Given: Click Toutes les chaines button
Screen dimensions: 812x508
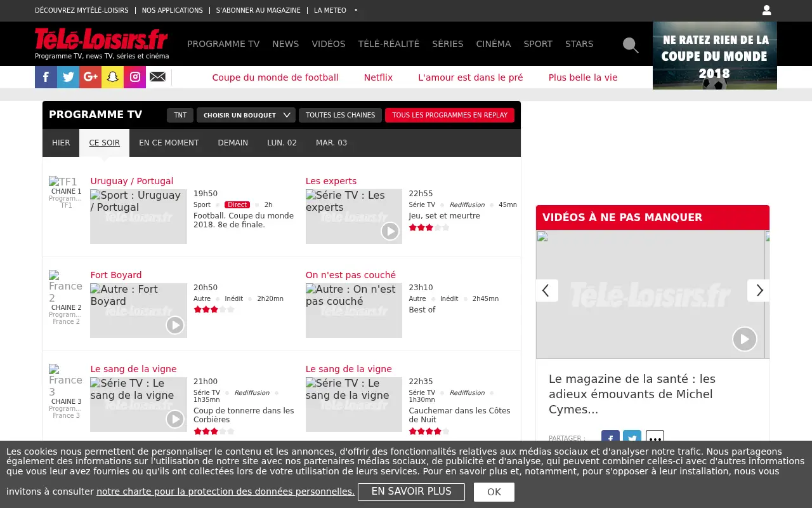Looking at the screenshot, I should (340, 115).
